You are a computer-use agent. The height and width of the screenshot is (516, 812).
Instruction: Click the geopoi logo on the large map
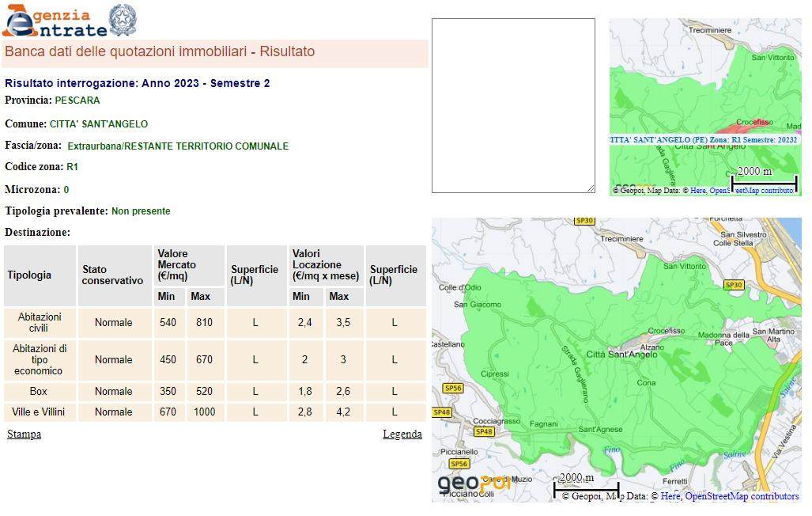point(473,483)
